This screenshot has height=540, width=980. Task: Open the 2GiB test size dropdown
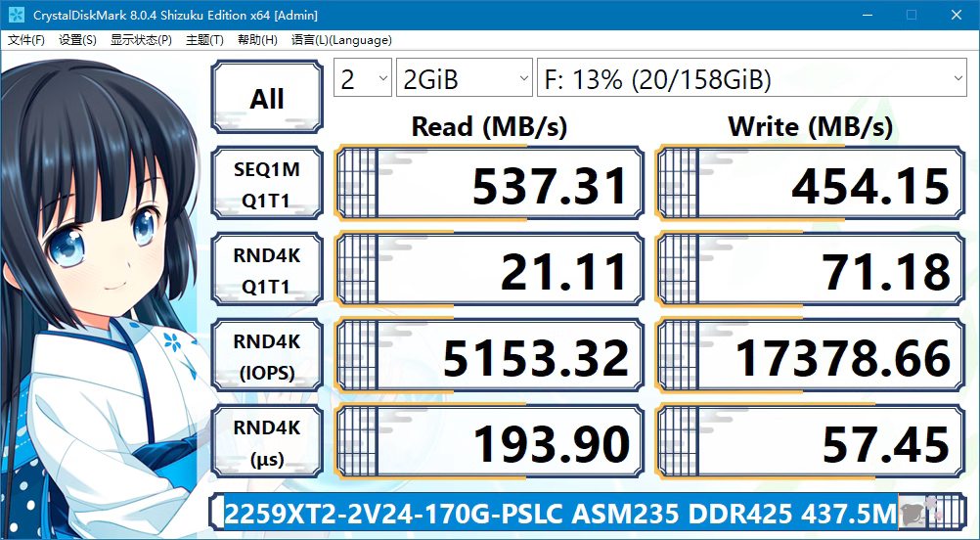(x=464, y=79)
